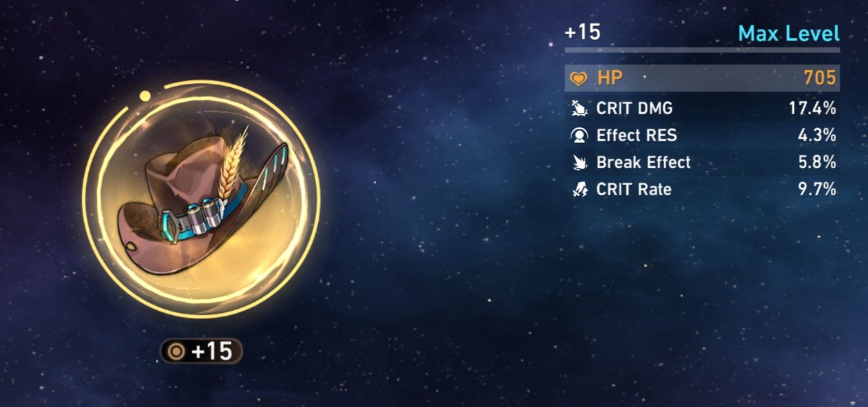
Task: Select the CRIT Rate substat label
Action: 633,190
